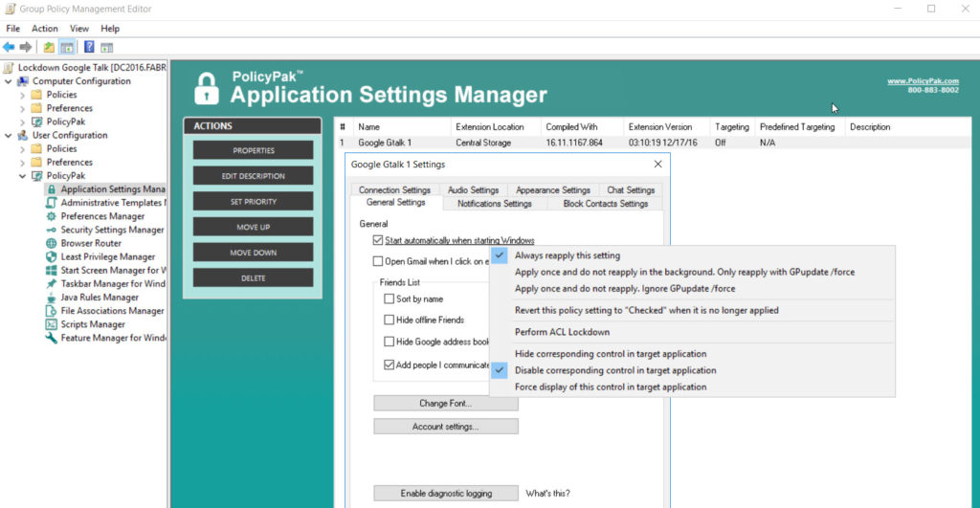Click the PROPERTIES action button
Image resolution: width=980 pixels, height=508 pixels.
(253, 150)
